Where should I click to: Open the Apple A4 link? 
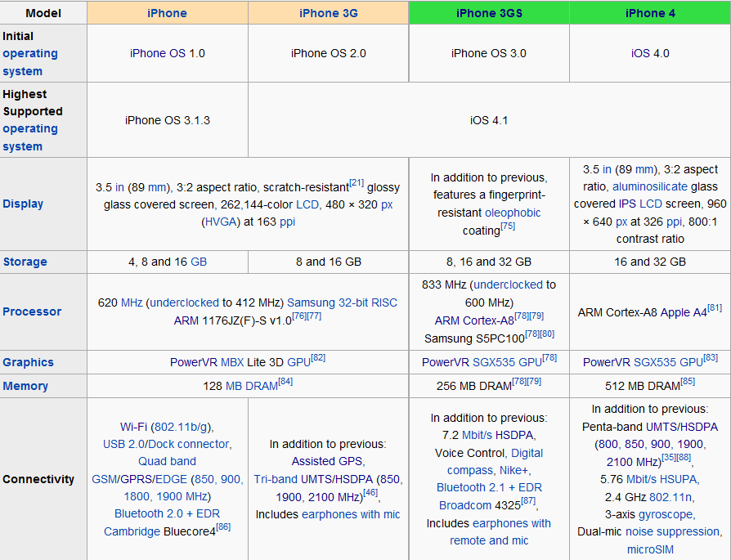[x=684, y=312]
